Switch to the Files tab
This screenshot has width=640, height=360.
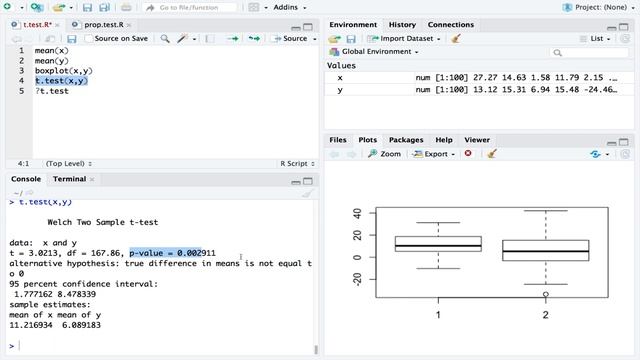(338, 140)
